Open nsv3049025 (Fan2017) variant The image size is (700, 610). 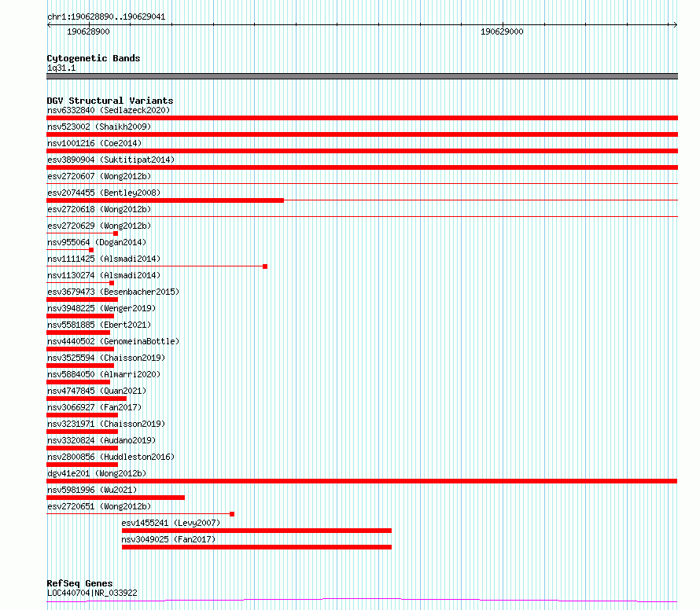click(168, 539)
